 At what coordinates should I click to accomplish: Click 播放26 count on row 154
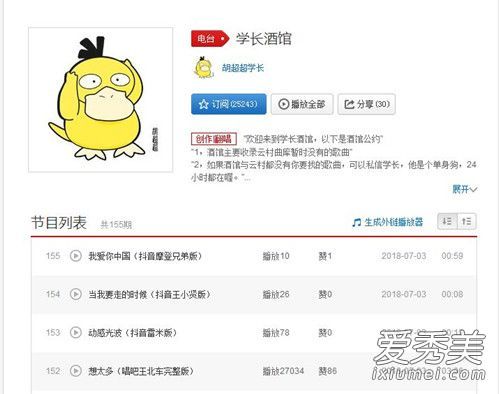[276, 294]
